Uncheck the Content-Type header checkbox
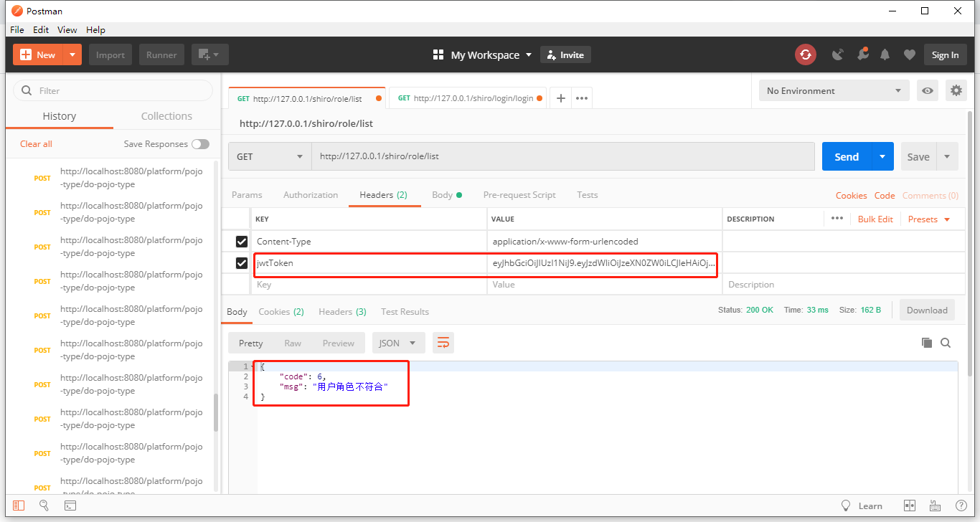Image resolution: width=980 pixels, height=522 pixels. coord(242,242)
